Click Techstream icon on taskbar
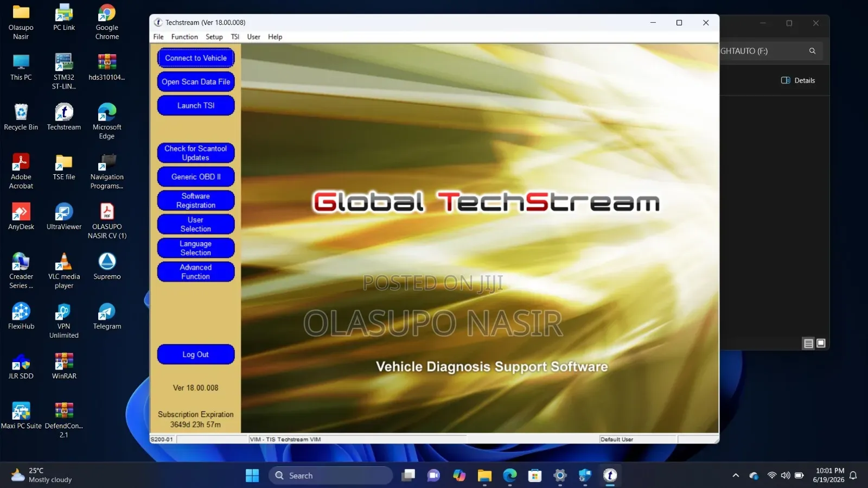Image resolution: width=868 pixels, height=488 pixels. click(x=610, y=476)
